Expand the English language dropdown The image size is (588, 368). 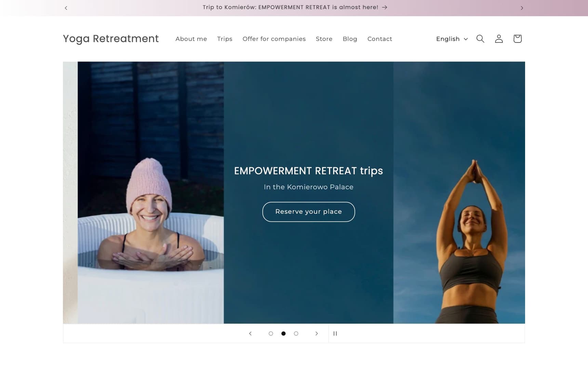pyautogui.click(x=452, y=39)
